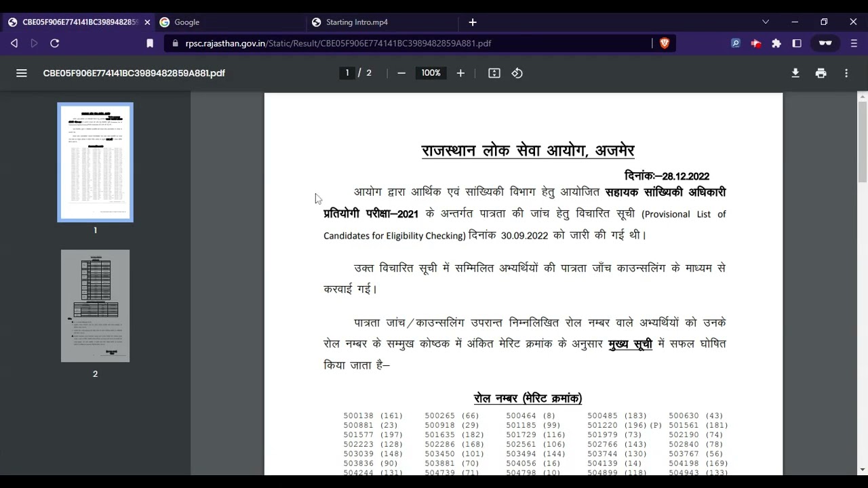Viewport: 868px width, 488px height.
Task: Reload the current page
Action: click(55, 43)
